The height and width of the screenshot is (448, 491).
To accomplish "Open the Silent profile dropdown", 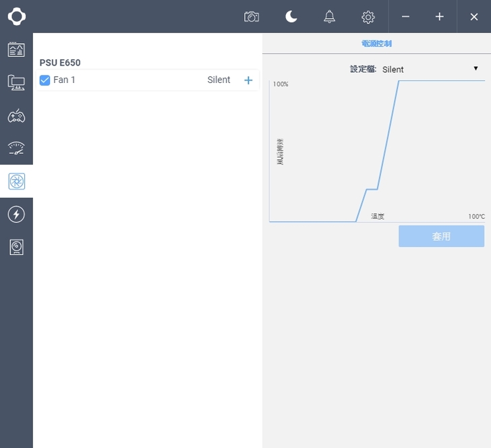I will [x=430, y=69].
